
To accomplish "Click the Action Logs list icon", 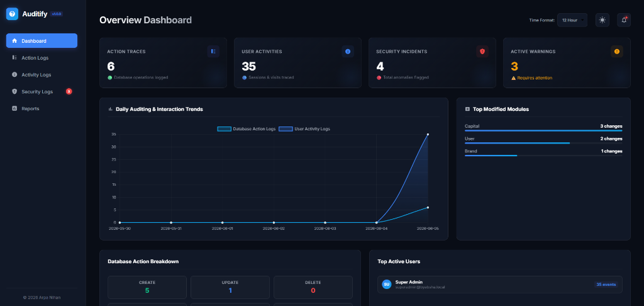I will point(15,57).
